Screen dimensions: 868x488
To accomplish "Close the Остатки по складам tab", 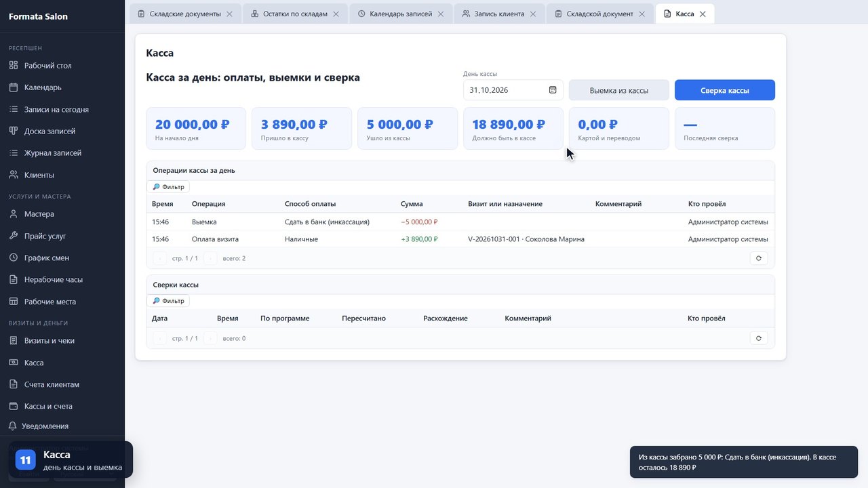I will [336, 14].
